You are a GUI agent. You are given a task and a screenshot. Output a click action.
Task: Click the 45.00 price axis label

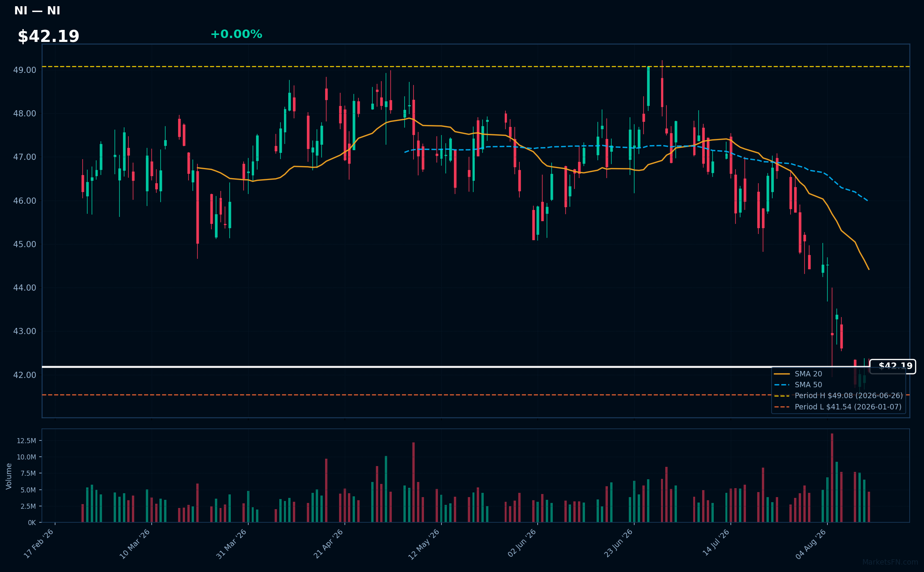24,244
